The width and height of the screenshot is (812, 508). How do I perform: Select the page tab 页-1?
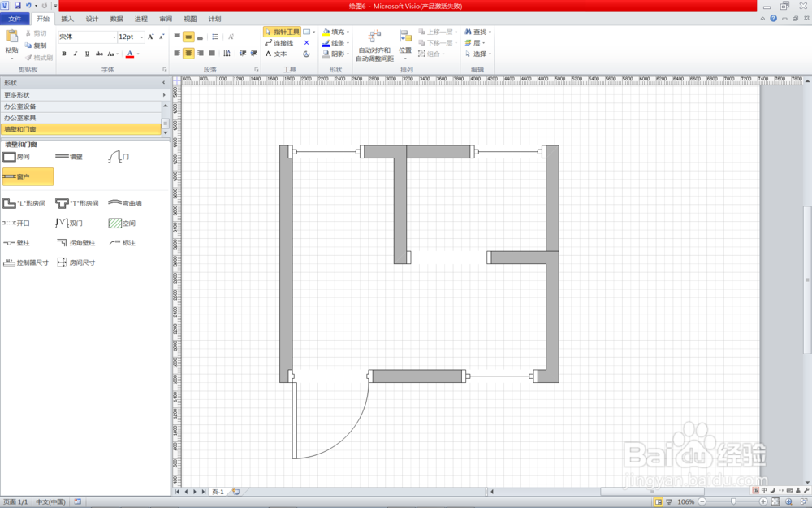click(218, 492)
